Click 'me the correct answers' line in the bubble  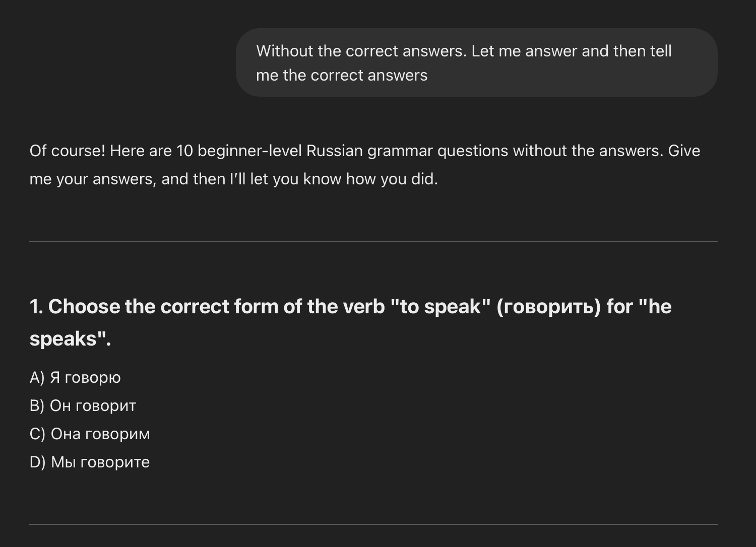click(x=342, y=75)
